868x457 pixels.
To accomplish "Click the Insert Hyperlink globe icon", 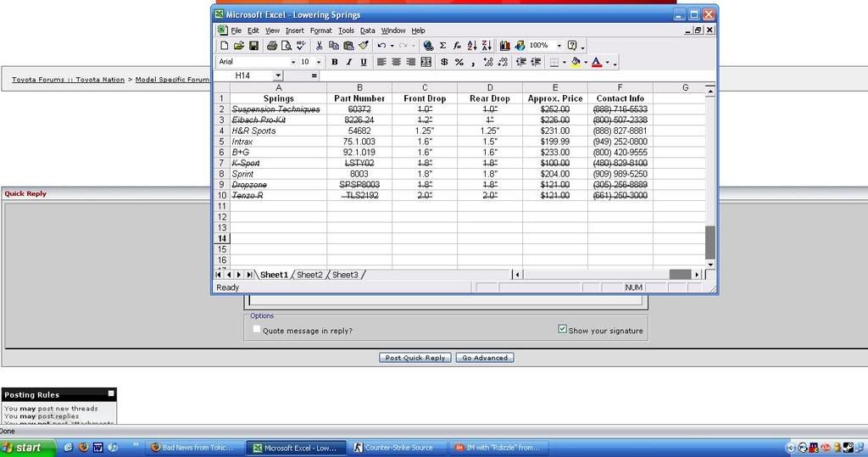I will [428, 46].
